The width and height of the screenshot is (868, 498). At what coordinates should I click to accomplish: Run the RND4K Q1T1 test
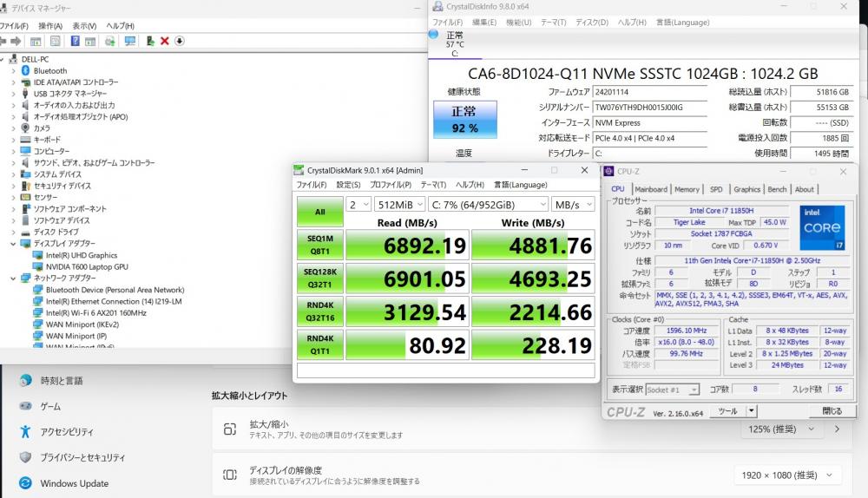[x=320, y=344]
